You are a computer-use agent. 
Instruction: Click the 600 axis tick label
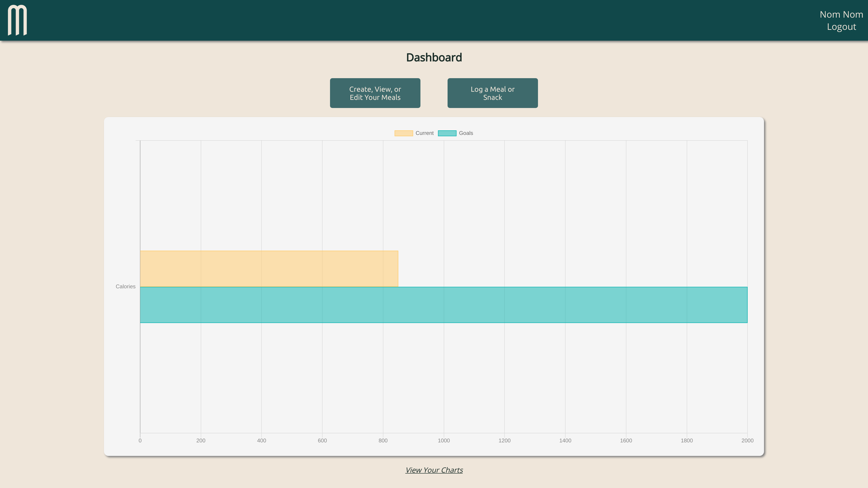tap(322, 441)
